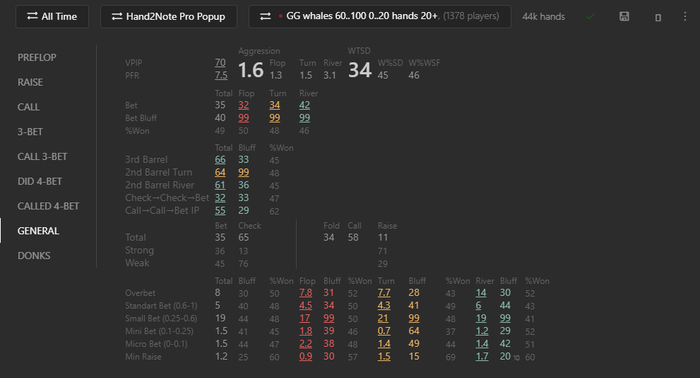Open the GG whales player group selector
The width and height of the screenshot is (700, 378).
(379, 17)
